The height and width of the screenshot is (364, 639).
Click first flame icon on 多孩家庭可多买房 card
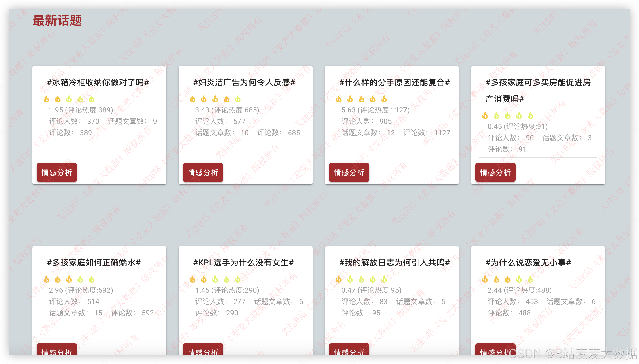coord(485,116)
